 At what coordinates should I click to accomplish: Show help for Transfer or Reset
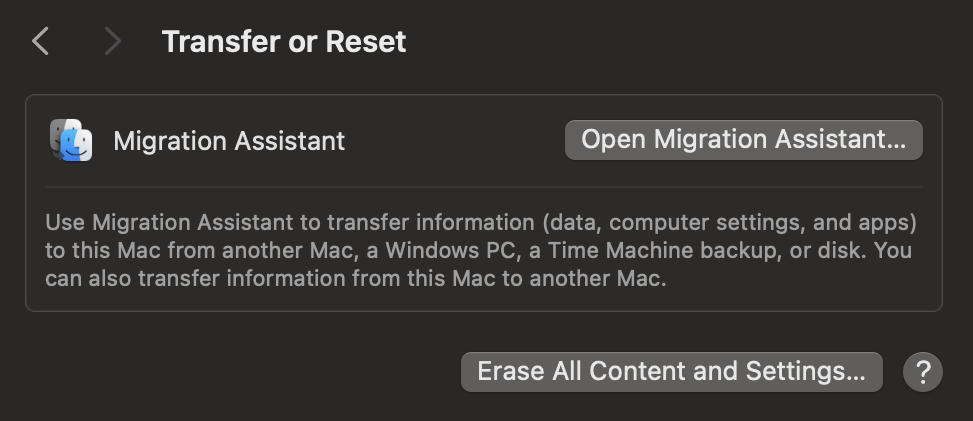point(923,372)
